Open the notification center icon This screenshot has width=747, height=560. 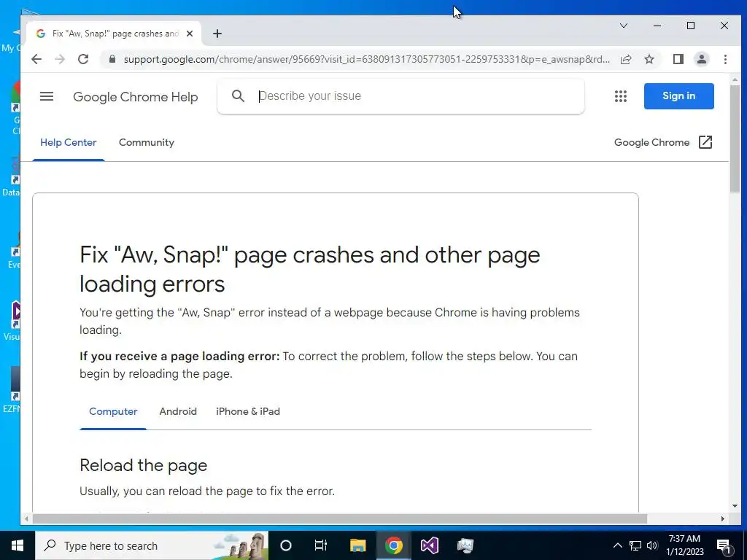pyautogui.click(x=724, y=545)
